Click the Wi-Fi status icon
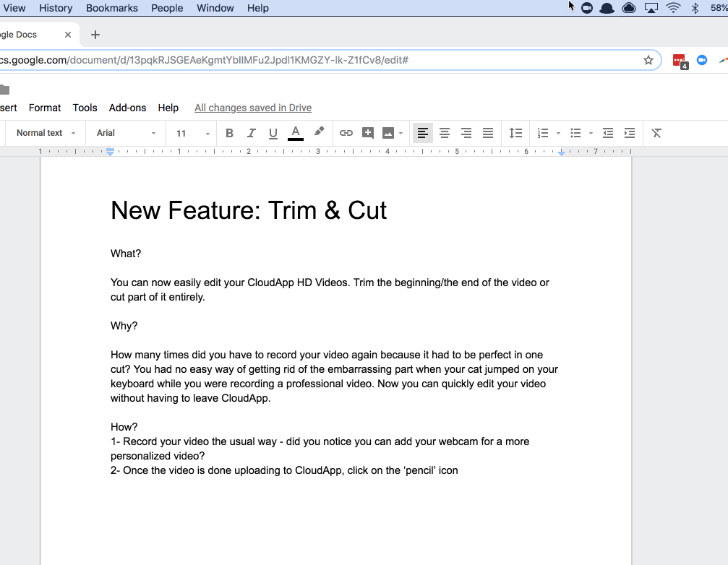The width and height of the screenshot is (728, 565). tap(673, 8)
